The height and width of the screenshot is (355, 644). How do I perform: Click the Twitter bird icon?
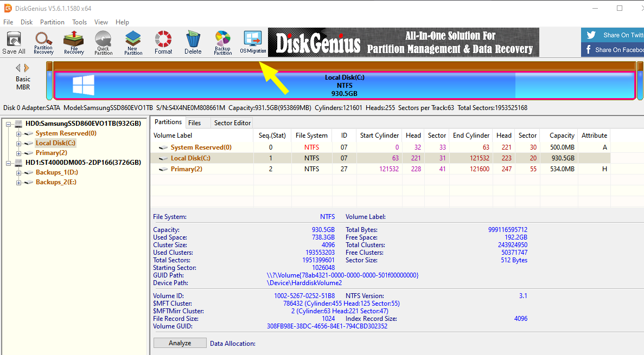click(x=591, y=35)
